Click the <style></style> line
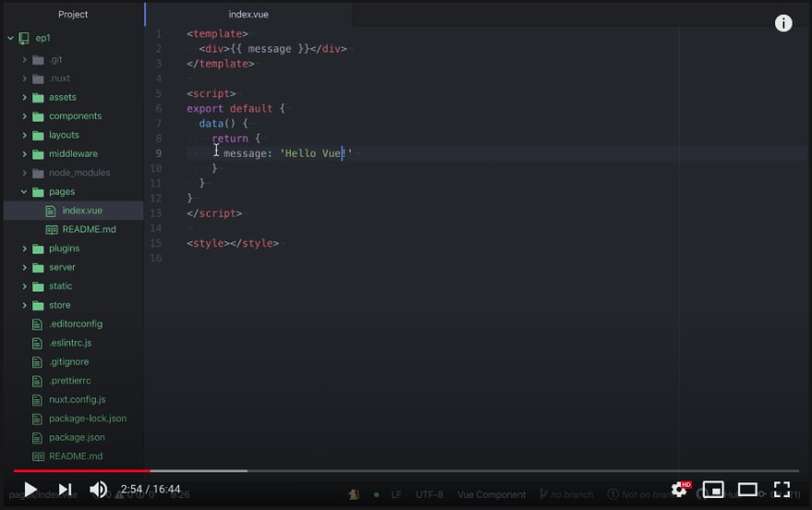Viewport: 812px width, 510px height. 233,243
